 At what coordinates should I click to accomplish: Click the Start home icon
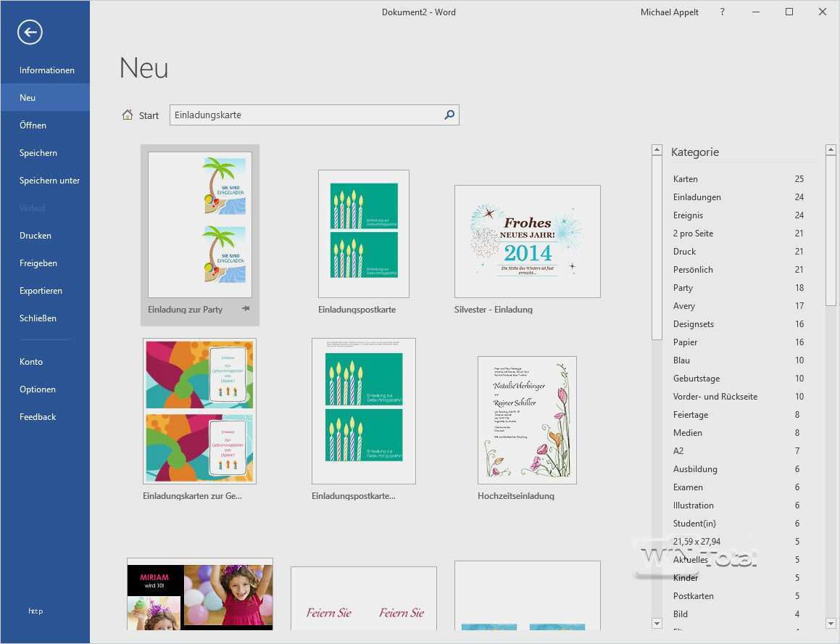pos(128,115)
